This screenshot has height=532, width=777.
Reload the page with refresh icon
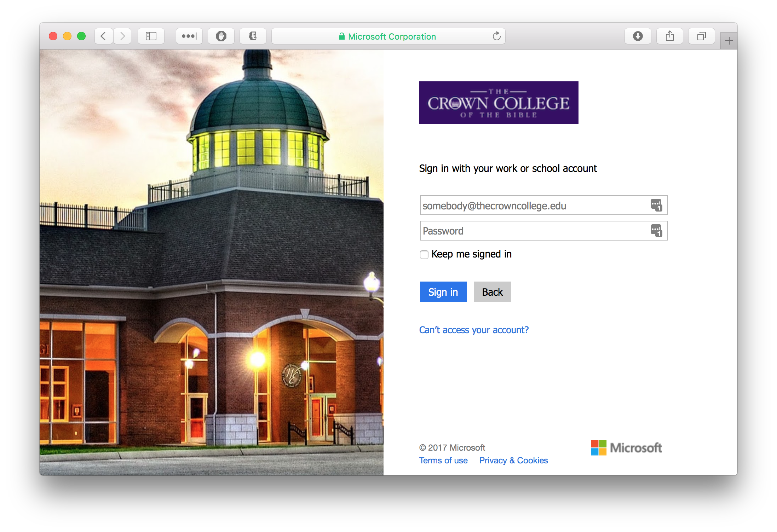[x=496, y=36]
